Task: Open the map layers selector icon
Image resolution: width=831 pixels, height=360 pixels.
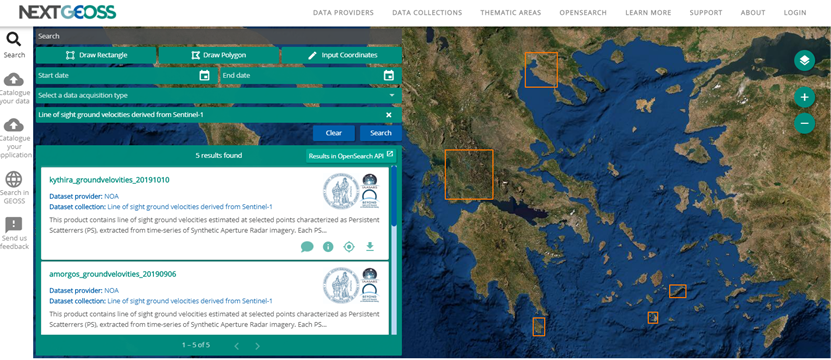Action: pos(804,61)
